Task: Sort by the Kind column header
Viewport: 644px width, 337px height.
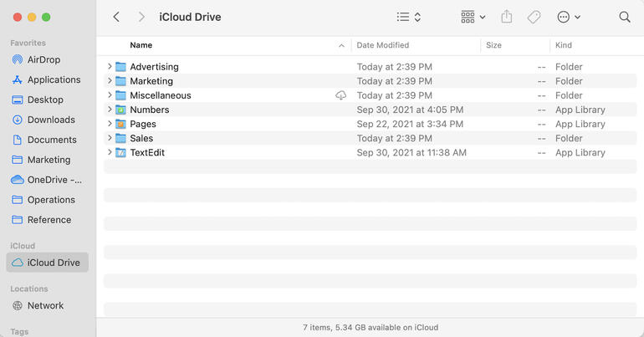Action: pos(563,45)
